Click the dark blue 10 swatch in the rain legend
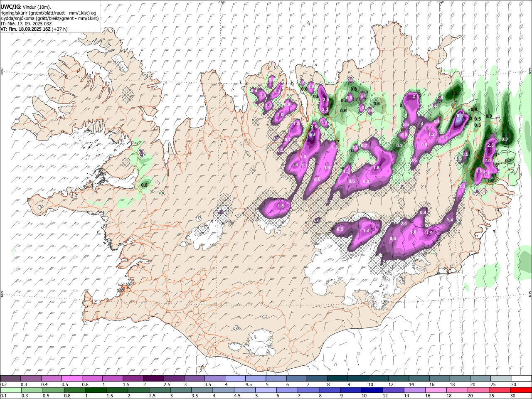 (x=372, y=390)
